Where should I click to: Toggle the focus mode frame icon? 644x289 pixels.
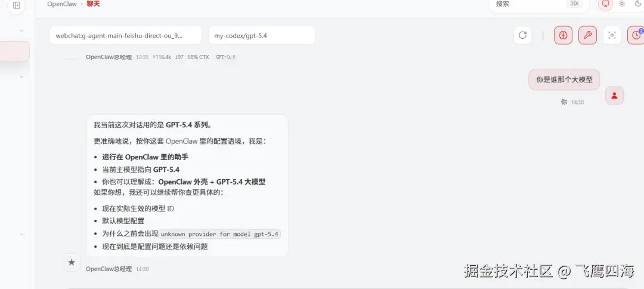[612, 35]
